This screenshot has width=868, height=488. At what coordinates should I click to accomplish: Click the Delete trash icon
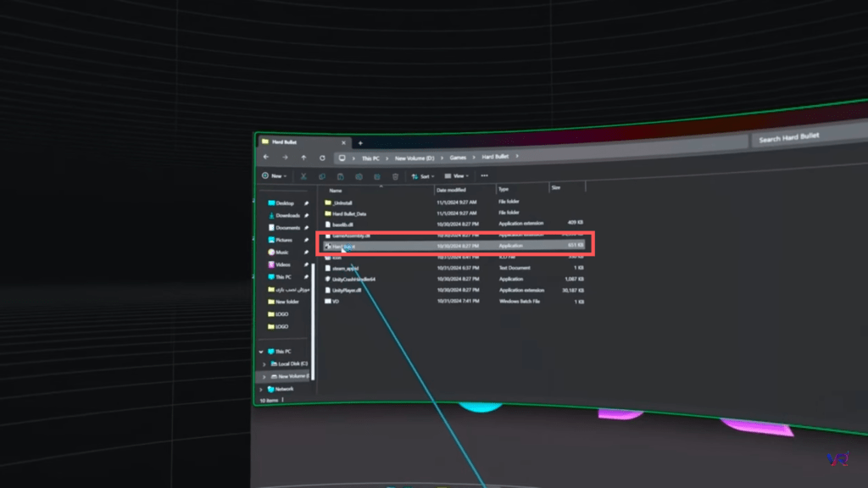395,176
